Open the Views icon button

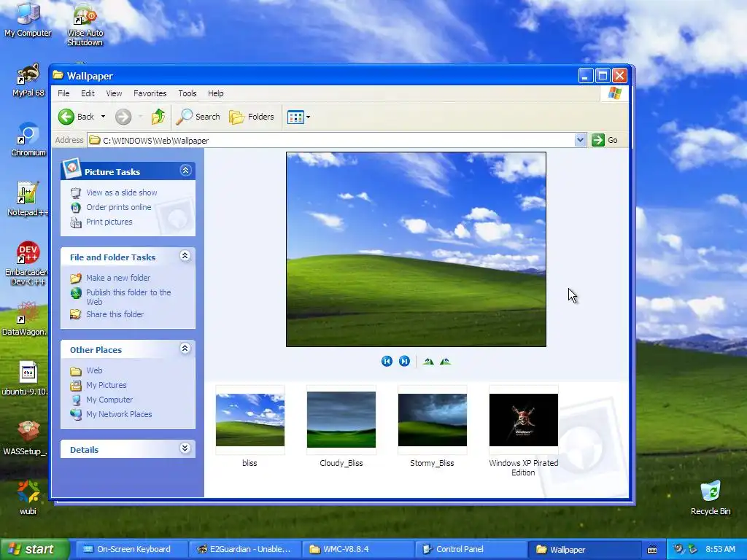click(x=295, y=117)
